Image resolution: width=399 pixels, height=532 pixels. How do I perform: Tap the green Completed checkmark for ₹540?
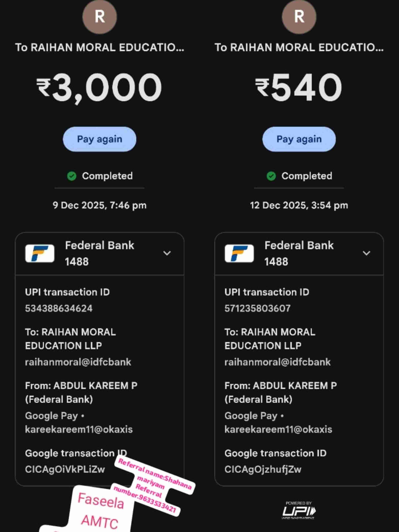pyautogui.click(x=271, y=176)
